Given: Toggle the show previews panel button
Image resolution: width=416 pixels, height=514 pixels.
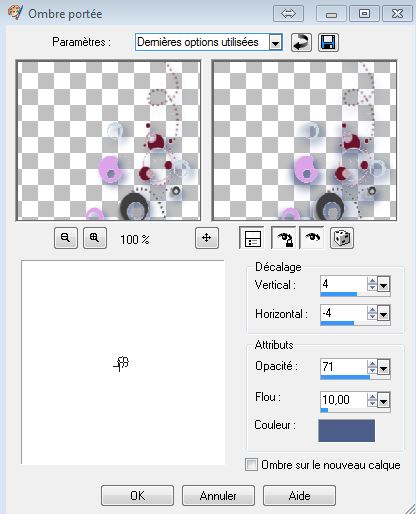Looking at the screenshot, I should (252, 238).
